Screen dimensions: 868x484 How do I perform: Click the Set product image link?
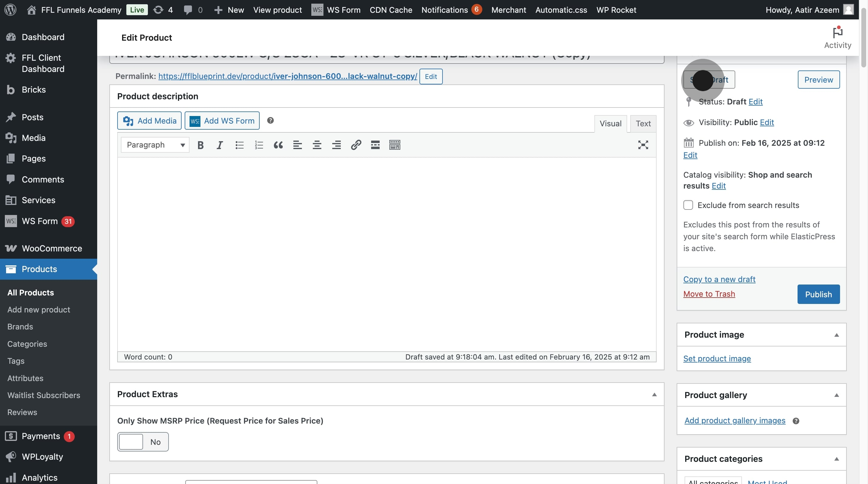717,358
